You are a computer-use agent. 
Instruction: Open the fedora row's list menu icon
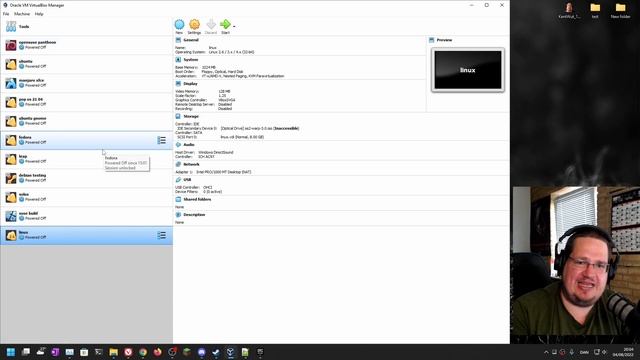pyautogui.click(x=162, y=140)
